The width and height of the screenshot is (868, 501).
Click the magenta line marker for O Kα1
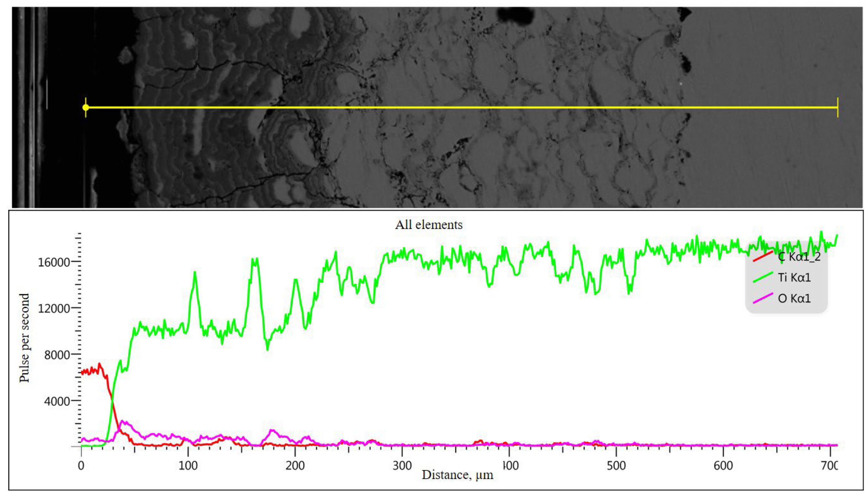(x=763, y=298)
